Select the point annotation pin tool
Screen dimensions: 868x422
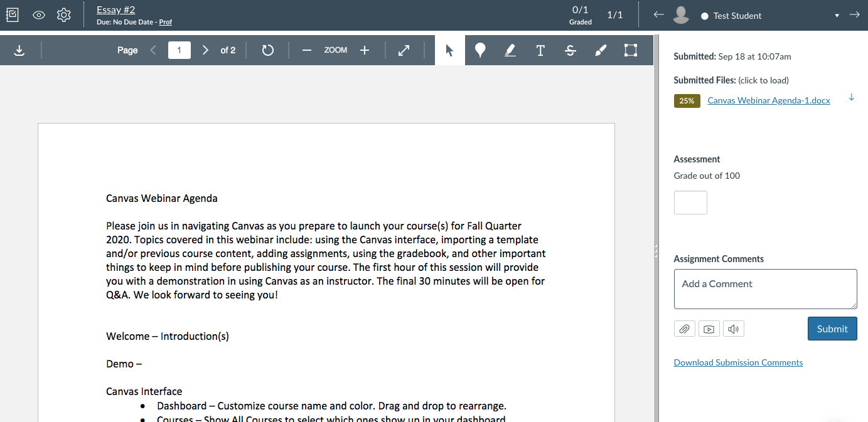(480, 50)
